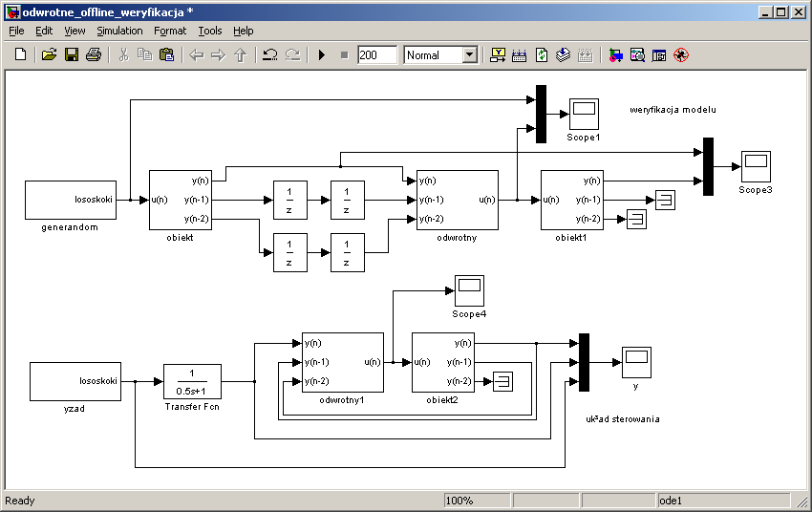Open the Tools menu
This screenshot has width=812, height=512.
209,31
